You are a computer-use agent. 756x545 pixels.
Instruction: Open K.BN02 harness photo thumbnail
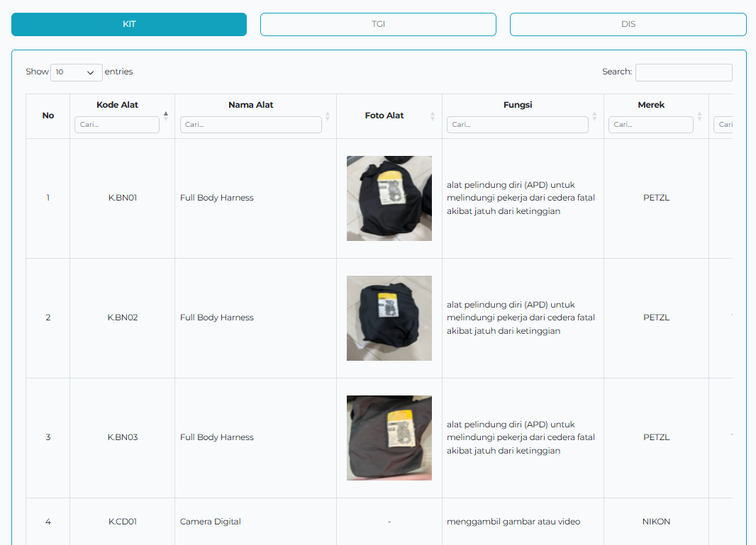[x=389, y=318]
